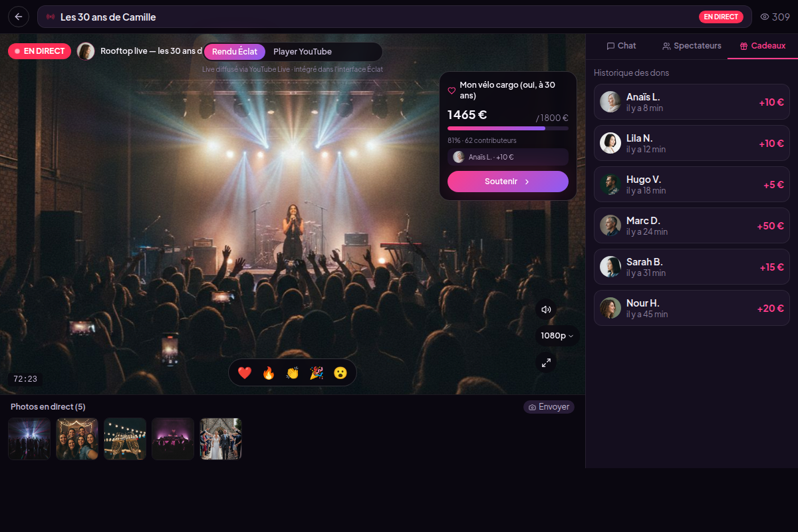Click Lila N. avatar in donation history

click(610, 143)
